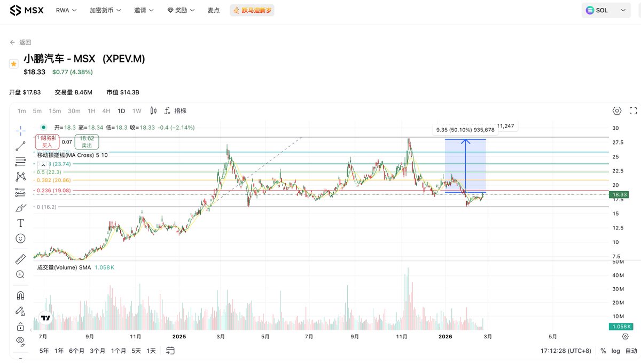Expand the 奖励 dropdown
Viewport: 641px width, 364px height.
point(181,10)
